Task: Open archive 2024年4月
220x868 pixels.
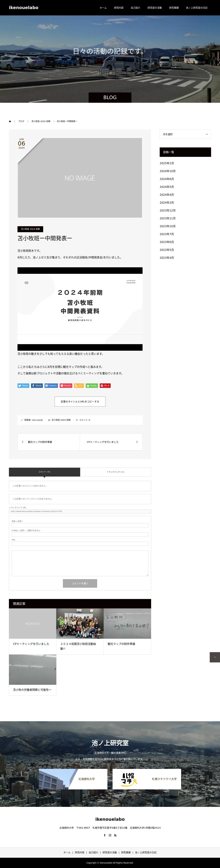Action: click(167, 195)
